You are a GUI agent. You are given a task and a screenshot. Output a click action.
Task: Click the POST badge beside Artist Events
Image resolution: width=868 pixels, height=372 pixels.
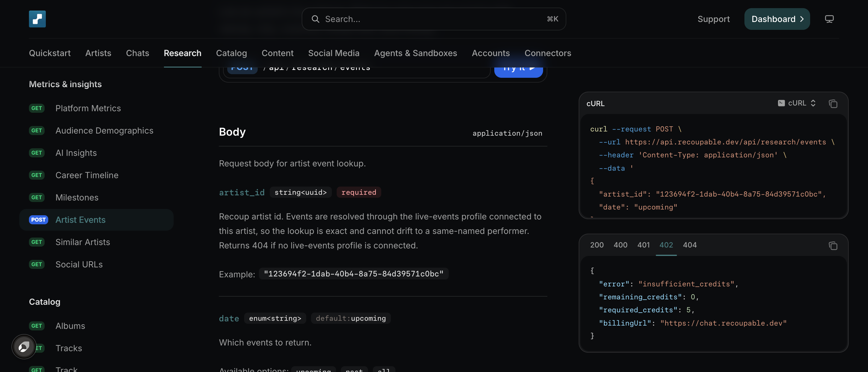38,220
